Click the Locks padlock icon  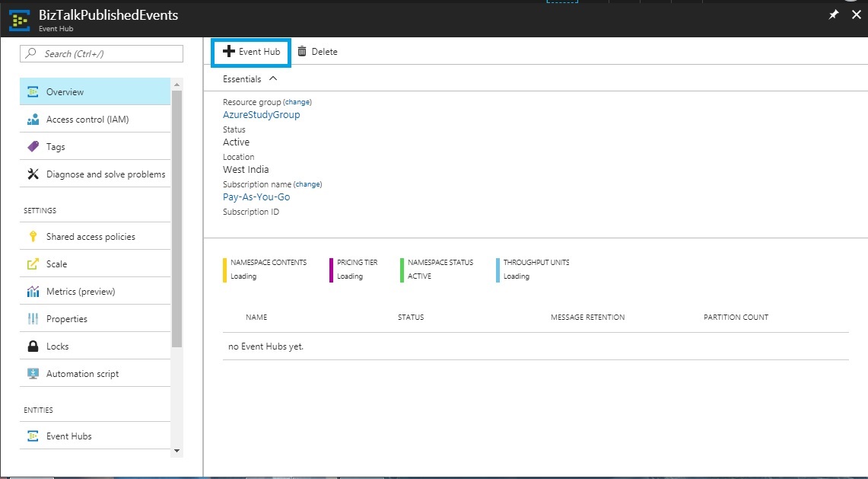click(33, 346)
